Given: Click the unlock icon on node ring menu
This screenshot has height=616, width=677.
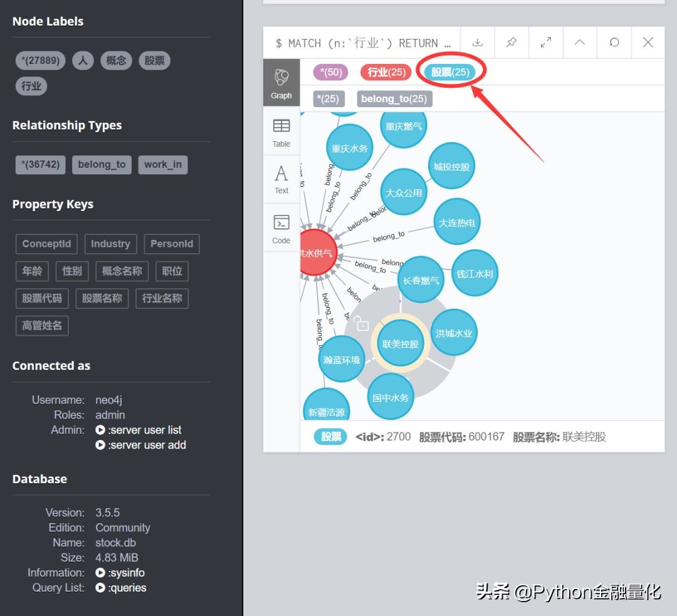Looking at the screenshot, I should tap(362, 323).
